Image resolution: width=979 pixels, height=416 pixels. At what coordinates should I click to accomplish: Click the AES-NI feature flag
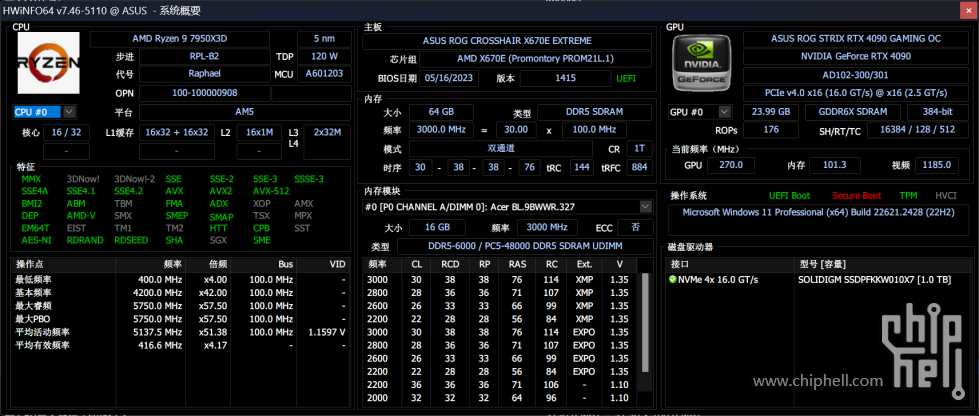(x=34, y=240)
